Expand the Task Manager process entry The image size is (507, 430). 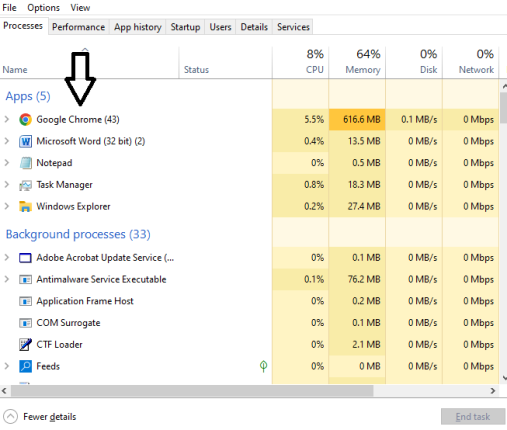[x=6, y=184]
